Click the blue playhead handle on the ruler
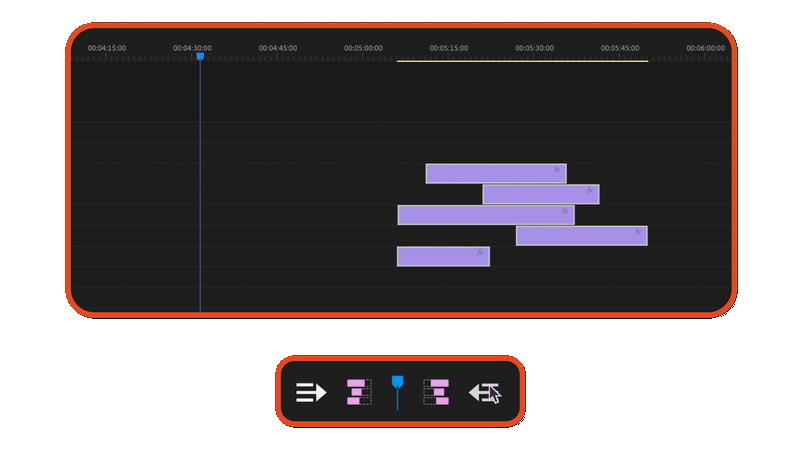The height and width of the screenshot is (450, 800). coord(200,57)
